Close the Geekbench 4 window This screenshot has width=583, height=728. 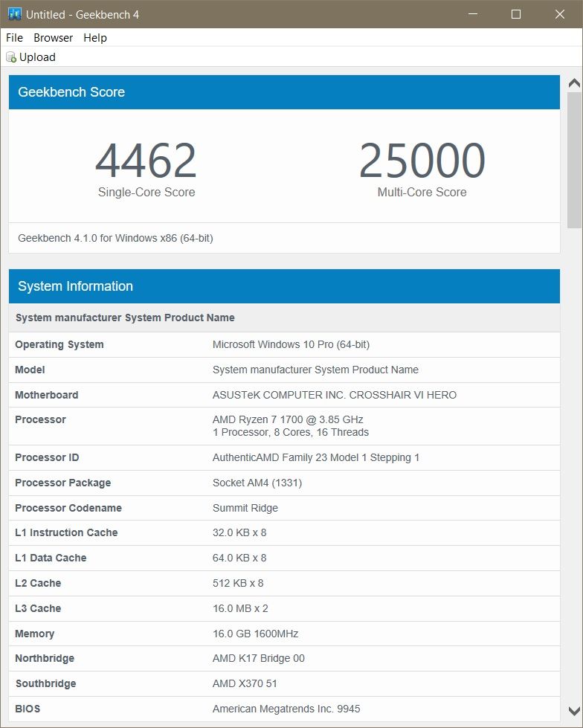click(x=560, y=14)
